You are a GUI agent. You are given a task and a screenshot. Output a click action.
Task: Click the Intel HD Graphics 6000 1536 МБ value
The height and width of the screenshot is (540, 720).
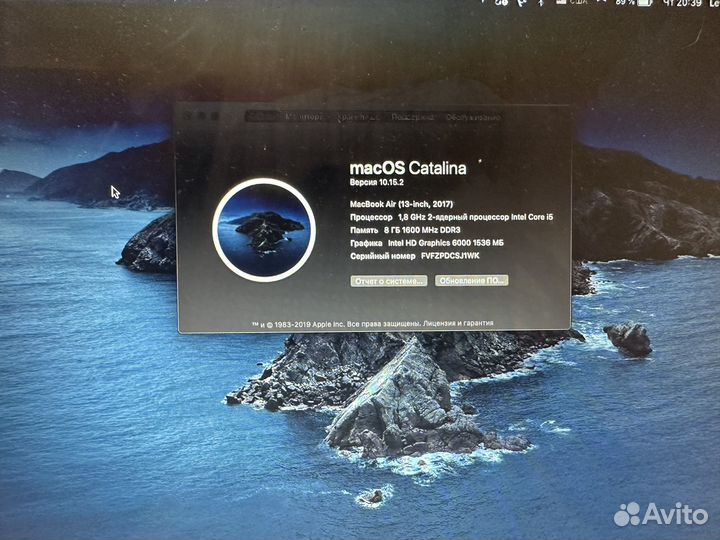click(x=446, y=243)
